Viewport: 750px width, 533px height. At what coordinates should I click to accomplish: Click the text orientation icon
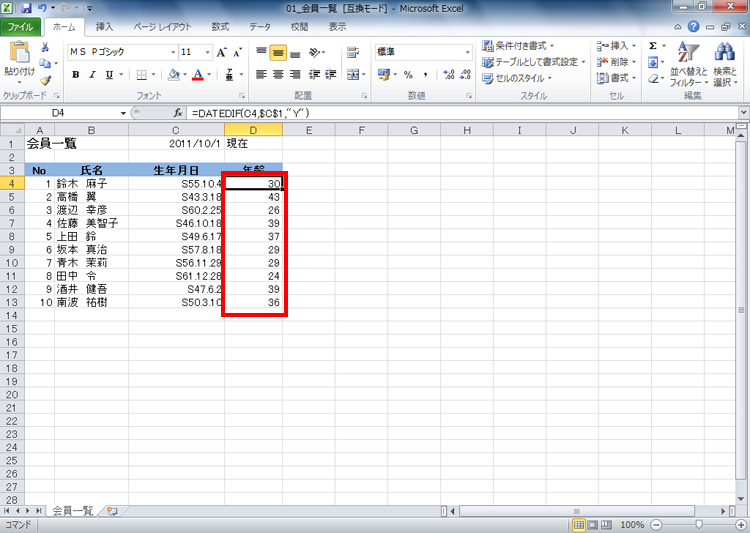click(x=315, y=52)
